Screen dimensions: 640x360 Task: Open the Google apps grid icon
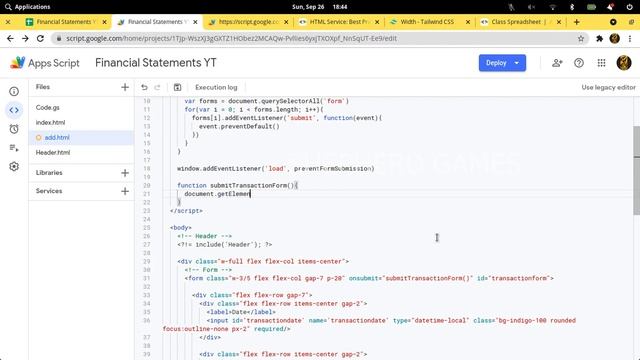click(x=601, y=63)
